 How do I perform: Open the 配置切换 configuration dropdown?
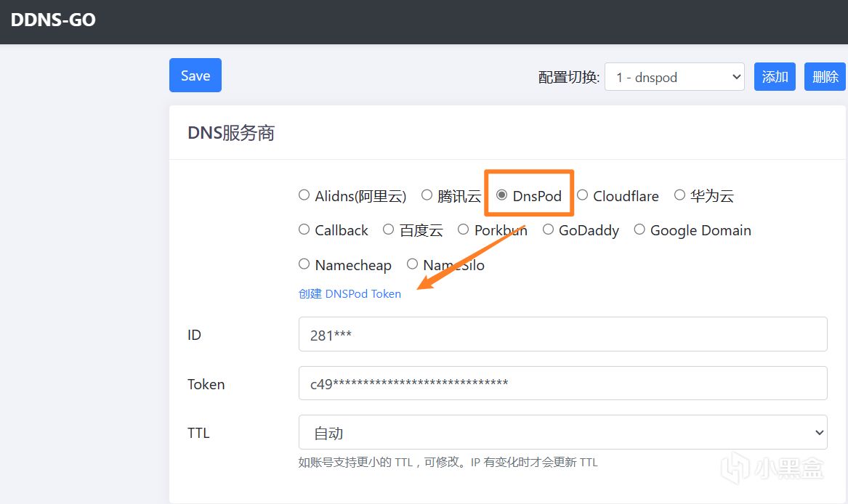coord(674,76)
